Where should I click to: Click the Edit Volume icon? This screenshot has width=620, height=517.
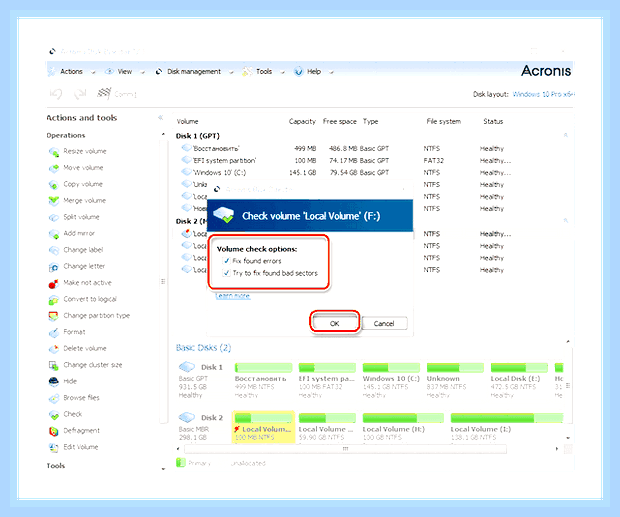tap(54, 447)
